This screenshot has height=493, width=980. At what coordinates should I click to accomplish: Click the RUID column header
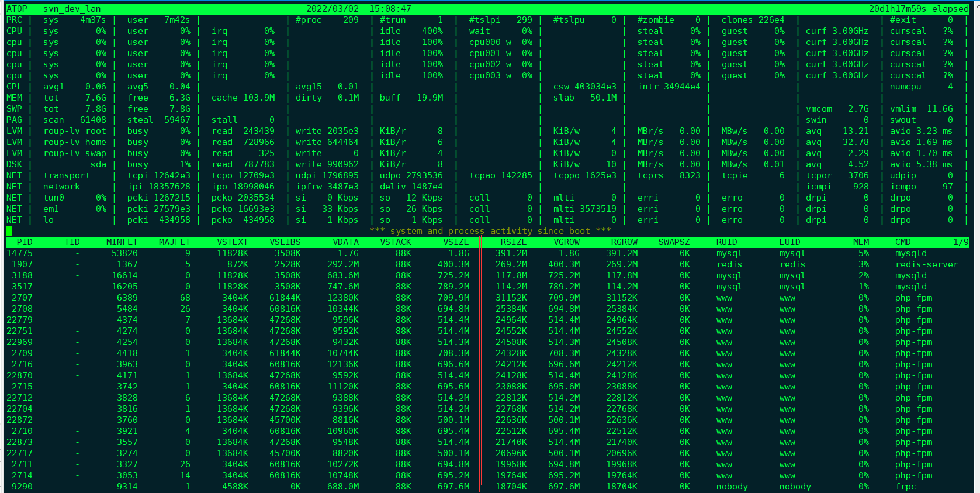[x=727, y=242]
